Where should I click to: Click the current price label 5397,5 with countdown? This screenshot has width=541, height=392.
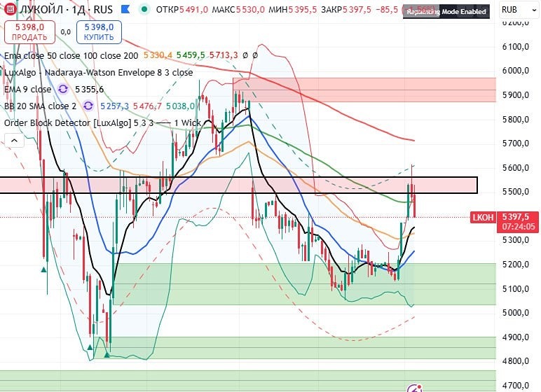[517, 222]
